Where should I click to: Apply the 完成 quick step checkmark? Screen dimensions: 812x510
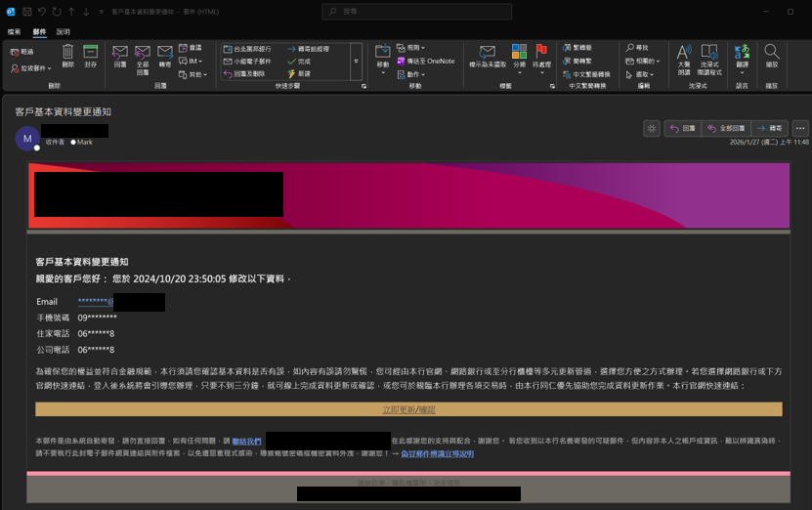299,62
